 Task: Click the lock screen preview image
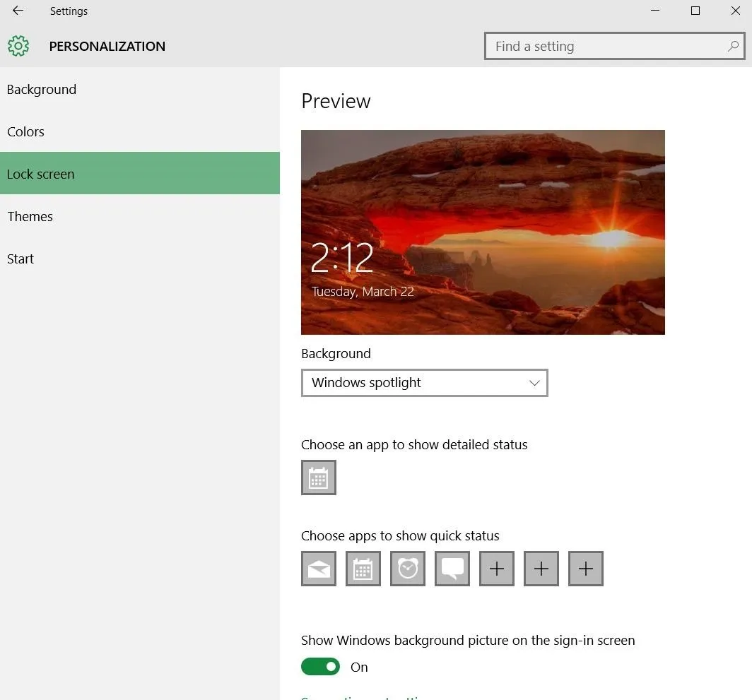pos(483,232)
